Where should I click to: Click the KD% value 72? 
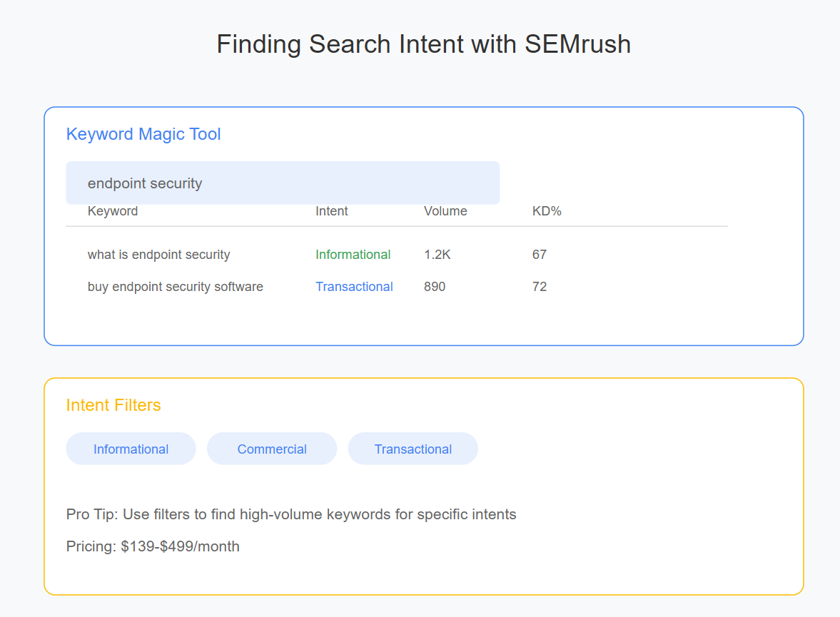pos(540,287)
